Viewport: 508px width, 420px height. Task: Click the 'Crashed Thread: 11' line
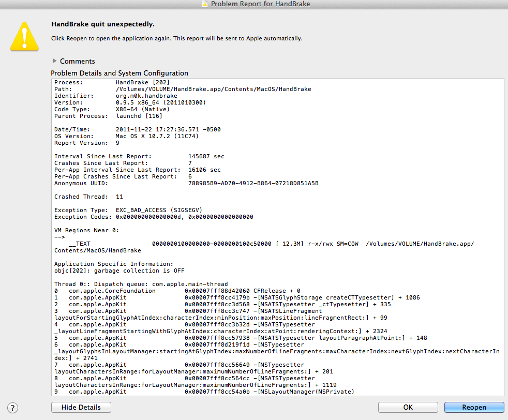point(88,197)
